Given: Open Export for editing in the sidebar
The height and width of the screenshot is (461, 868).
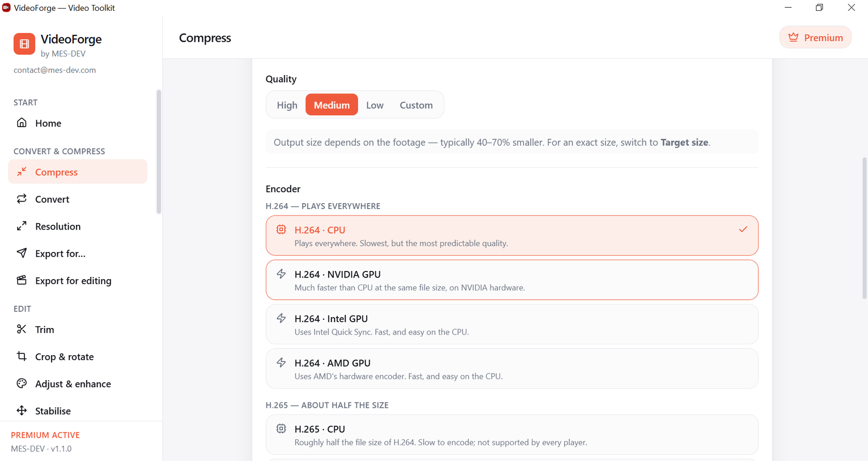Looking at the screenshot, I should point(78,281).
